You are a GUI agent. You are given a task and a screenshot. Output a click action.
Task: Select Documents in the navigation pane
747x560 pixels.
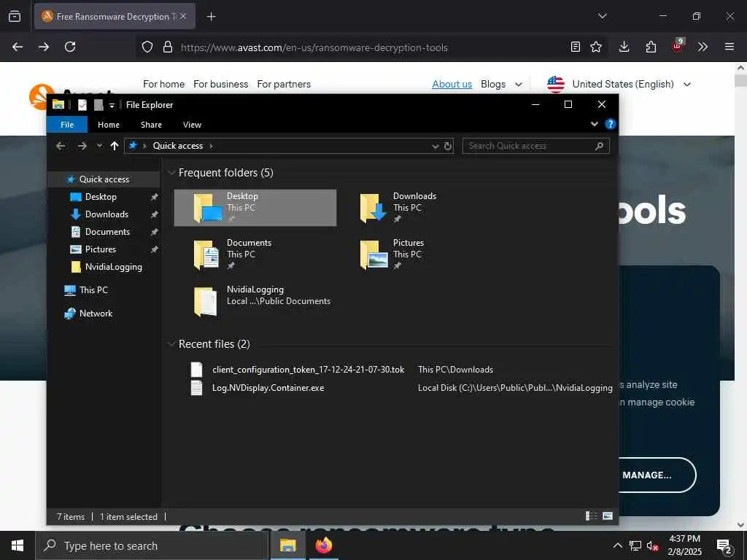[x=107, y=232]
